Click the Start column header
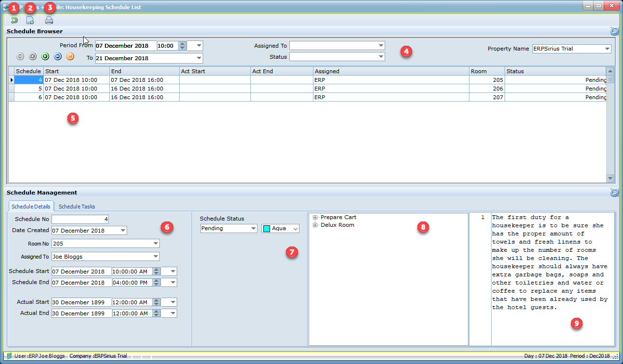This screenshot has width=623, height=364. 77,71
